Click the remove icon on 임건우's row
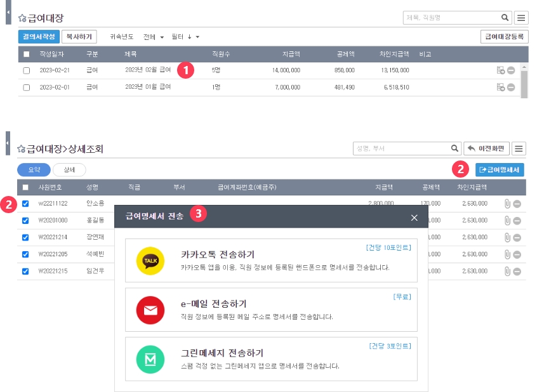Image resolution: width=537 pixels, height=392 pixels. 517,271
